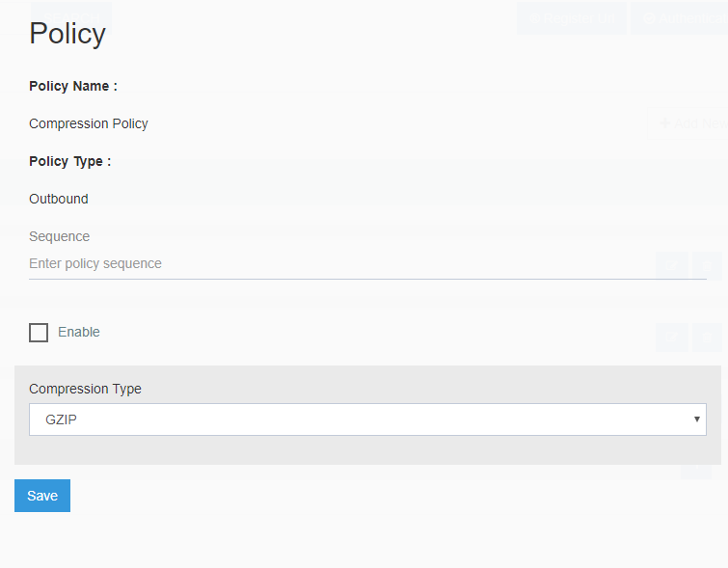Click the lower faded trash delete icon

click(707, 338)
